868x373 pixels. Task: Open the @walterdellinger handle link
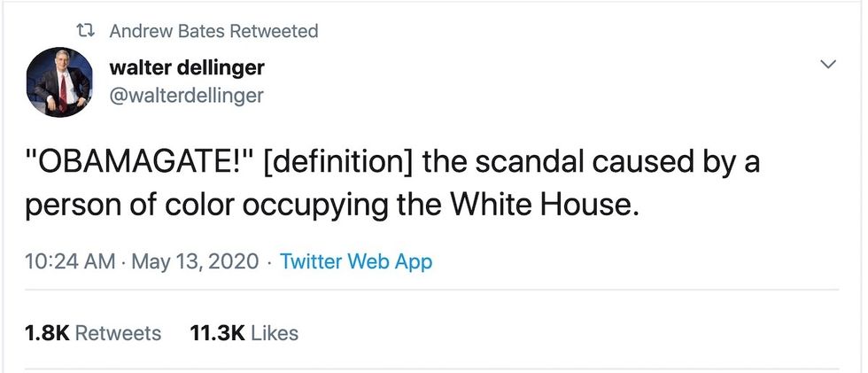[185, 95]
